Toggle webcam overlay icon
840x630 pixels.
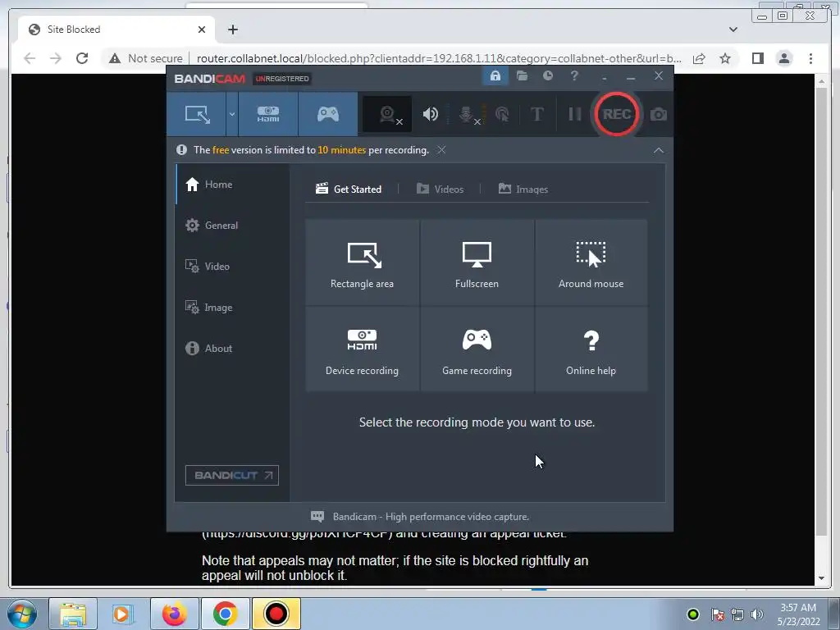coord(388,114)
